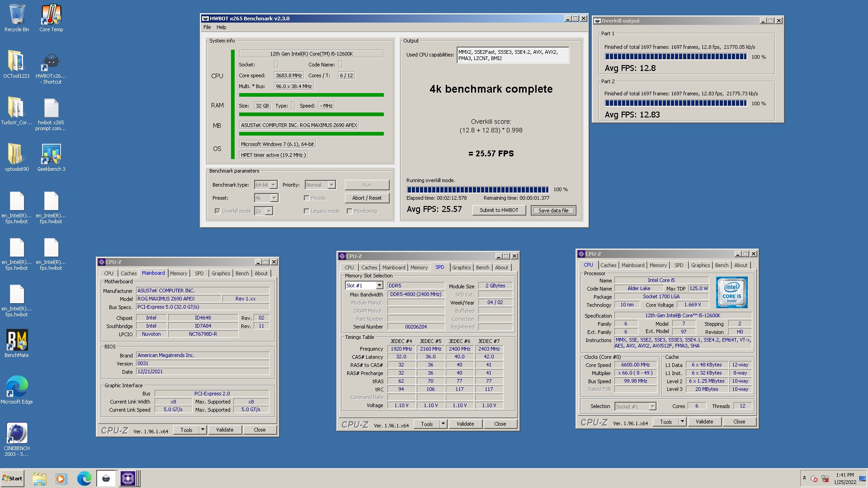Viewport: 868px width, 488px height.
Task: Click the Intel Core i5 logo badge
Action: point(732,292)
